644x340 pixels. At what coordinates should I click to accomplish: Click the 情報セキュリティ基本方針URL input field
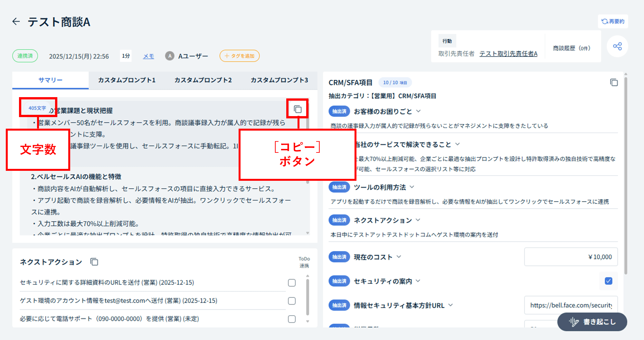click(x=571, y=305)
